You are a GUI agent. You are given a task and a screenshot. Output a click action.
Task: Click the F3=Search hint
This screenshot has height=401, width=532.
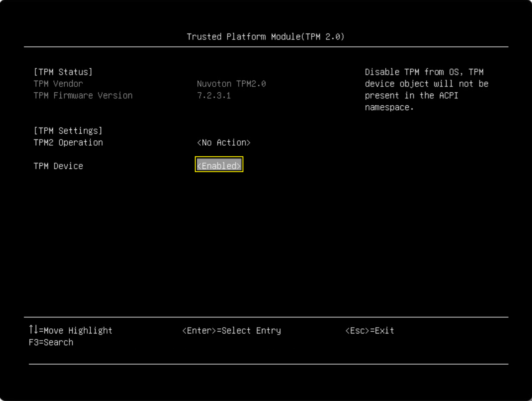51,342
